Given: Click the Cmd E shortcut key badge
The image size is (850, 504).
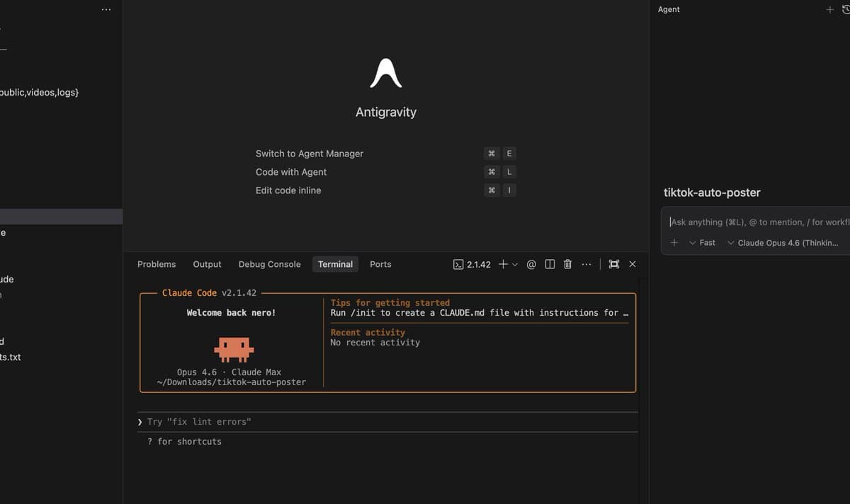Looking at the screenshot, I should coord(500,154).
